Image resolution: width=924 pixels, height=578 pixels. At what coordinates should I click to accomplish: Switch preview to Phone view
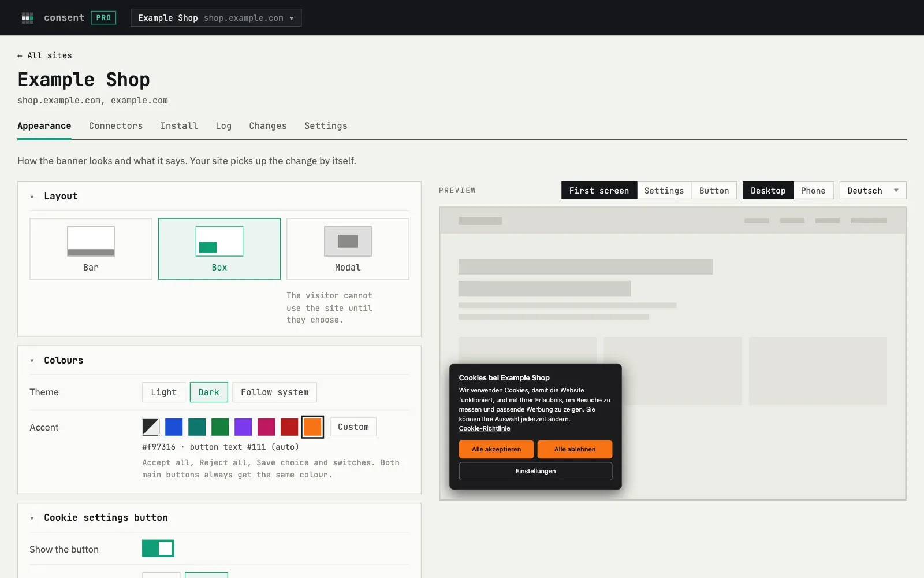point(813,191)
